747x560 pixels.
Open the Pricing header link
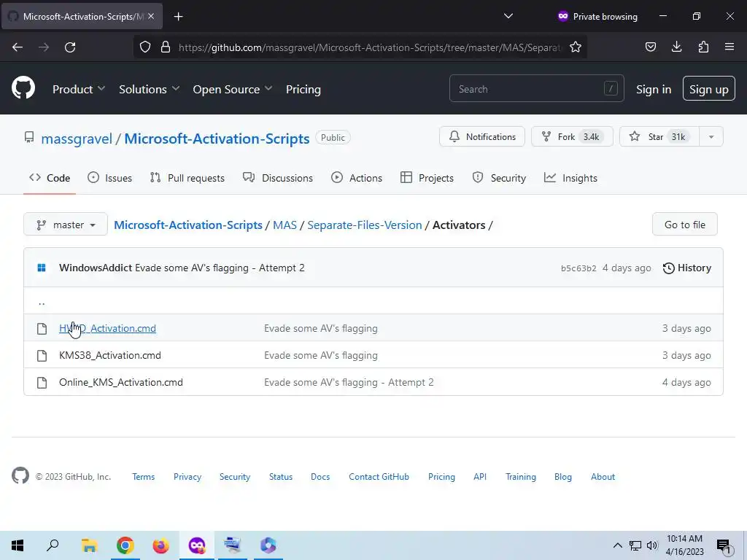[303, 89]
